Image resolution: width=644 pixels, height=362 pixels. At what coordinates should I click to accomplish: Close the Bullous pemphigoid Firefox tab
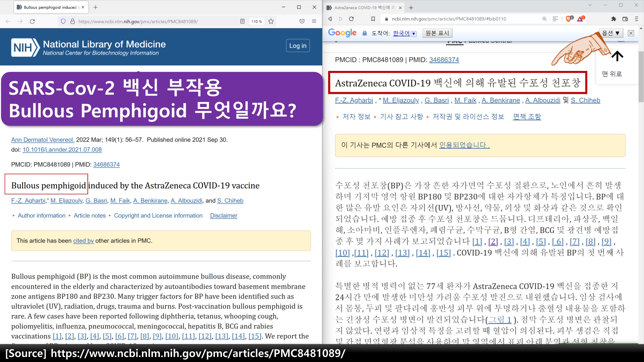pos(83,7)
